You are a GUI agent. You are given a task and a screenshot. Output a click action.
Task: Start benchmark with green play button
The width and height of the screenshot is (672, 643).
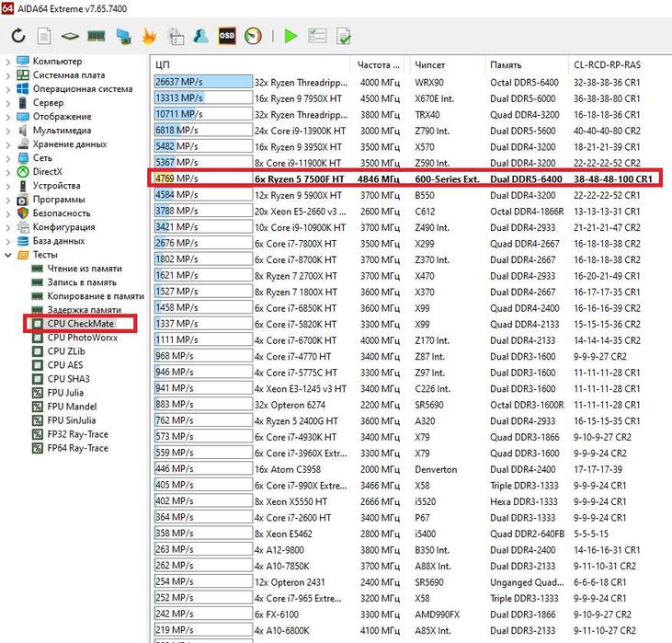tap(291, 36)
